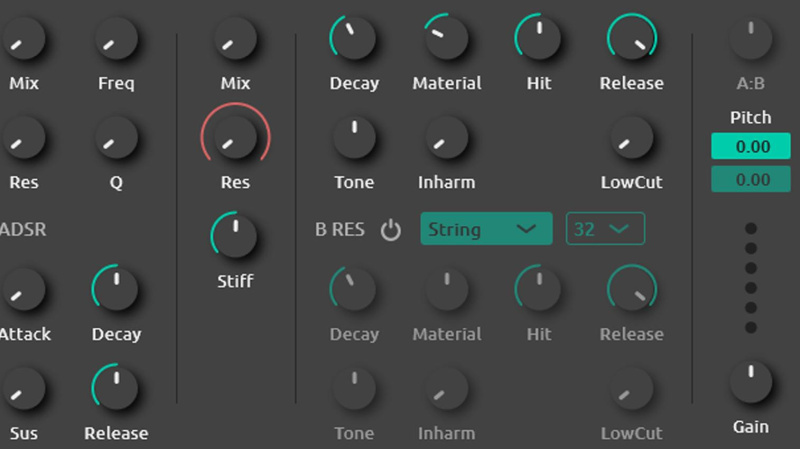
Task: Click the Q knob
Action: [x=116, y=137]
